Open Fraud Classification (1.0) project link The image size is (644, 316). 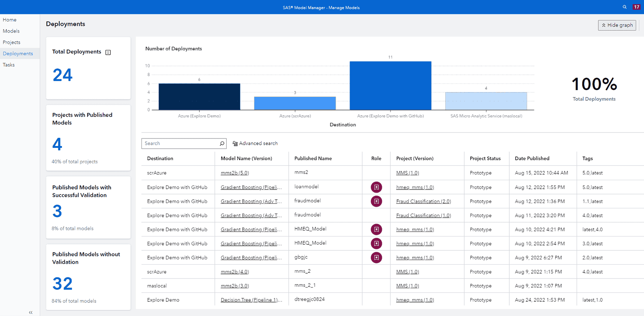click(423, 215)
